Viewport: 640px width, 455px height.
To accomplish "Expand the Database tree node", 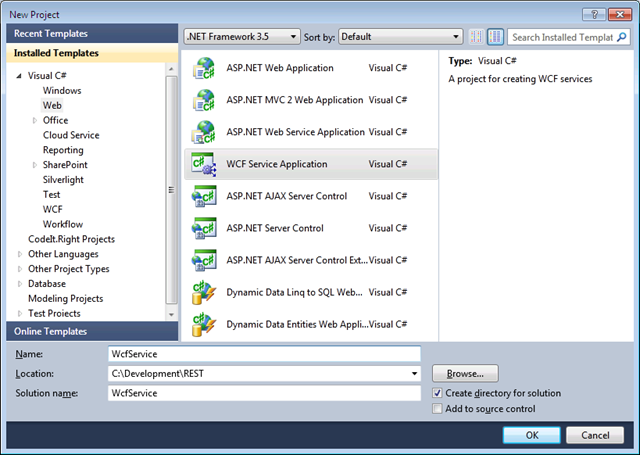I will pos(20,284).
